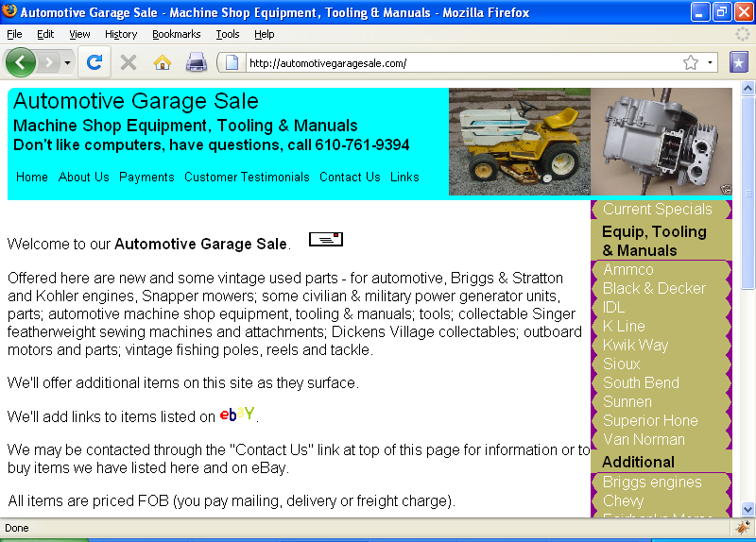Open the Sioux sidebar link
Image resolution: width=756 pixels, height=542 pixels.
pos(622,364)
